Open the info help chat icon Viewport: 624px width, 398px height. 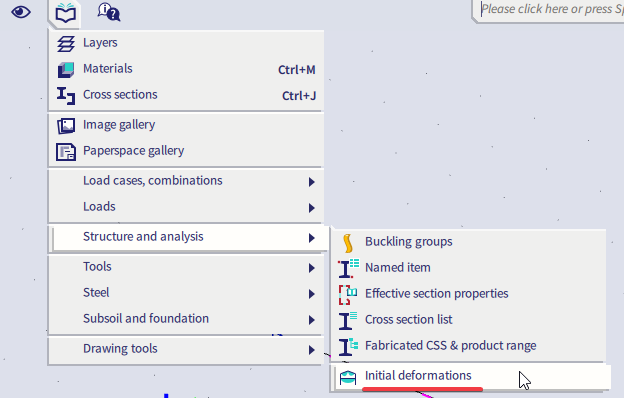click(109, 12)
